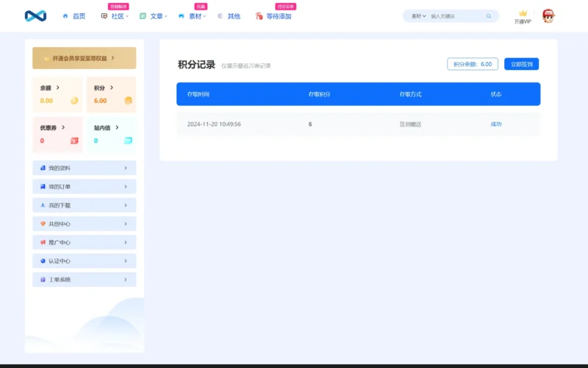This screenshot has width=588, height=368.
Task: Click the site logo in header
Action: 35,15
